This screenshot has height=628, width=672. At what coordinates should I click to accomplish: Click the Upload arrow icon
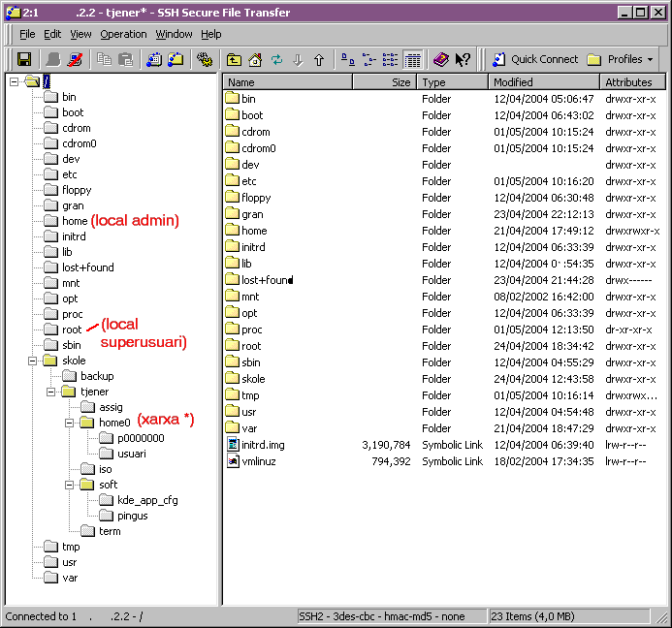(319, 59)
